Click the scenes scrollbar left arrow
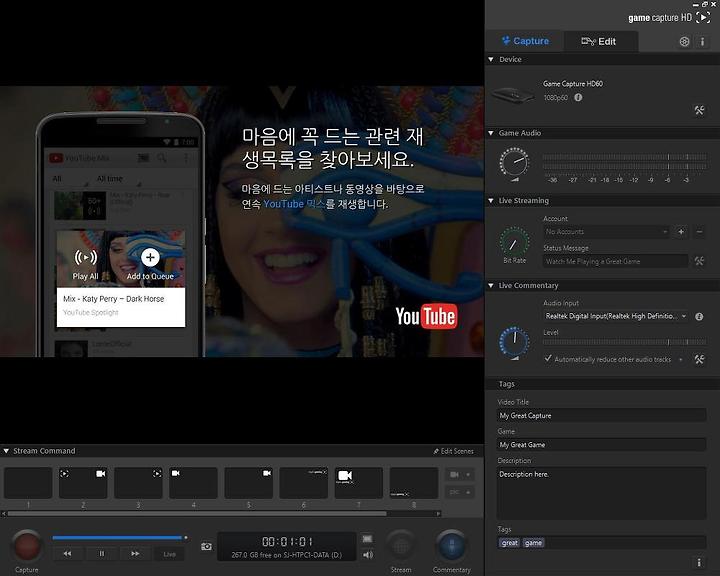 pyautogui.click(x=4, y=514)
